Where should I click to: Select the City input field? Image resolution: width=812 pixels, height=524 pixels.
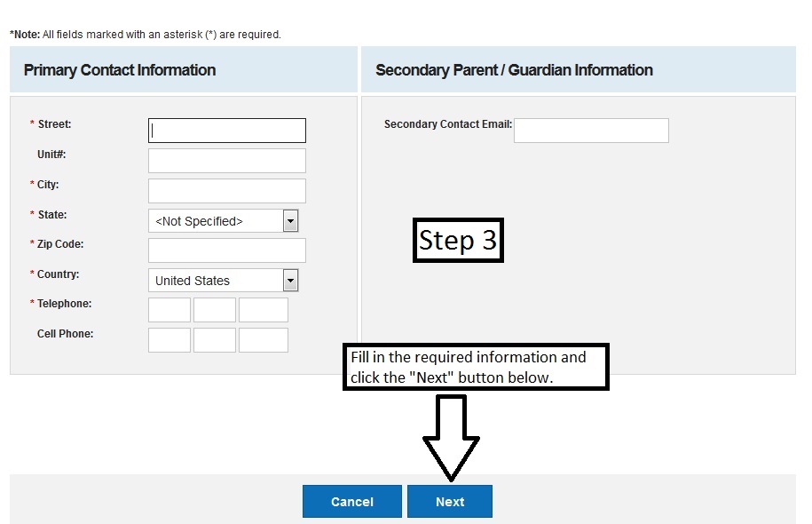pyautogui.click(x=227, y=191)
